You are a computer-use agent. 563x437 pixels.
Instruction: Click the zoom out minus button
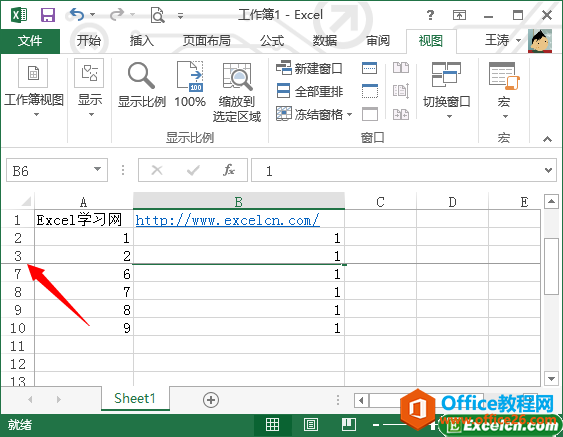pos(376,425)
